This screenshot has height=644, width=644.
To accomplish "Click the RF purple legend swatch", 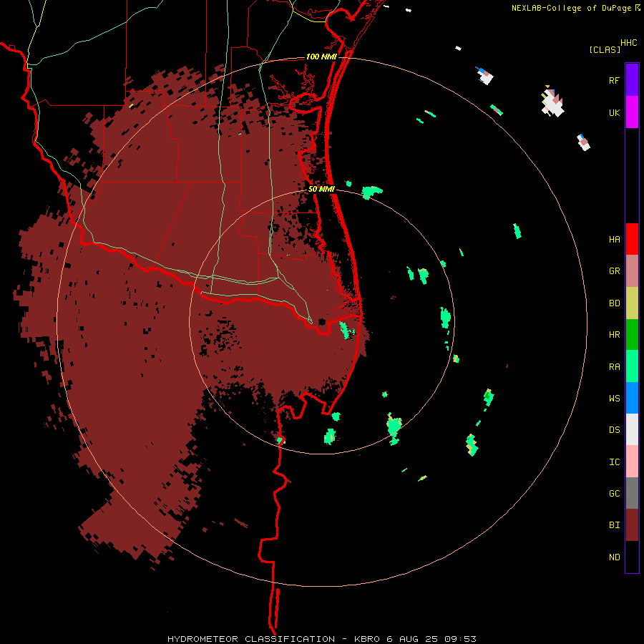I will pos(632,80).
